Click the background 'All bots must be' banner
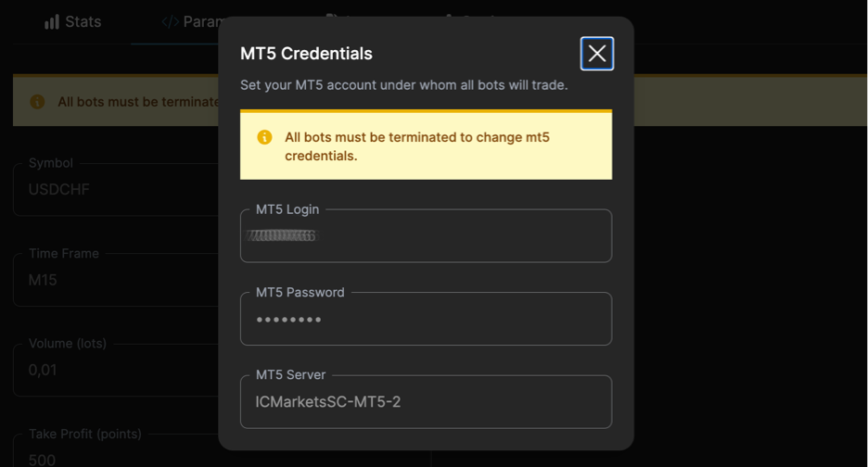Viewport: 868px width, 467px height. coord(116,101)
